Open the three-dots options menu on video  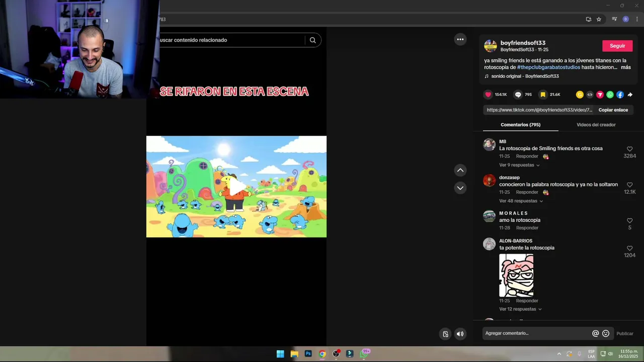pyautogui.click(x=460, y=39)
